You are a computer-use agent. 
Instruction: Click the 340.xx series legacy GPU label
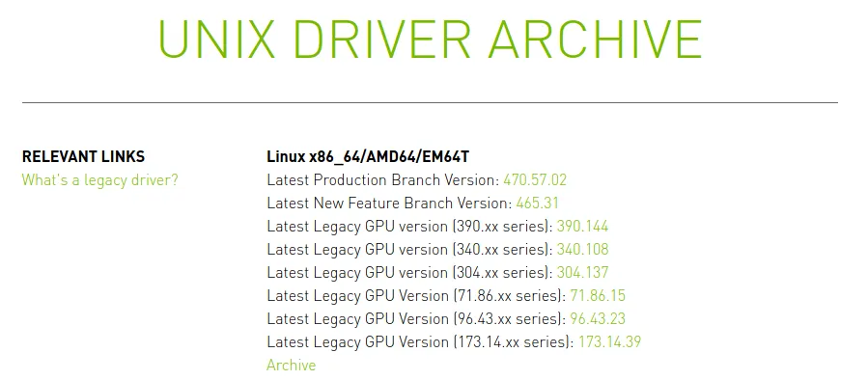tap(409, 250)
